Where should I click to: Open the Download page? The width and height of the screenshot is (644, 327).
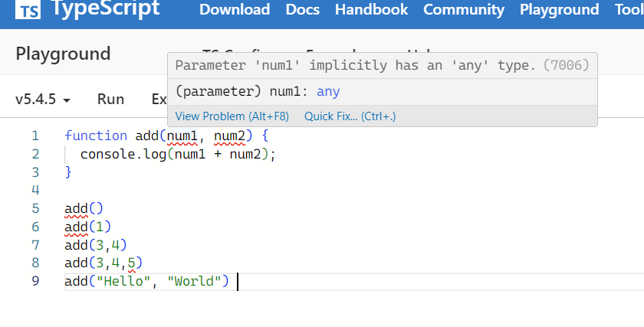[x=235, y=9]
